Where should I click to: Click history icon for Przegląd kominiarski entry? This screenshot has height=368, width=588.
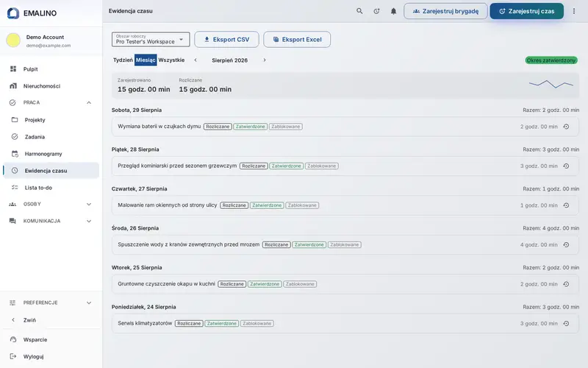click(x=566, y=166)
